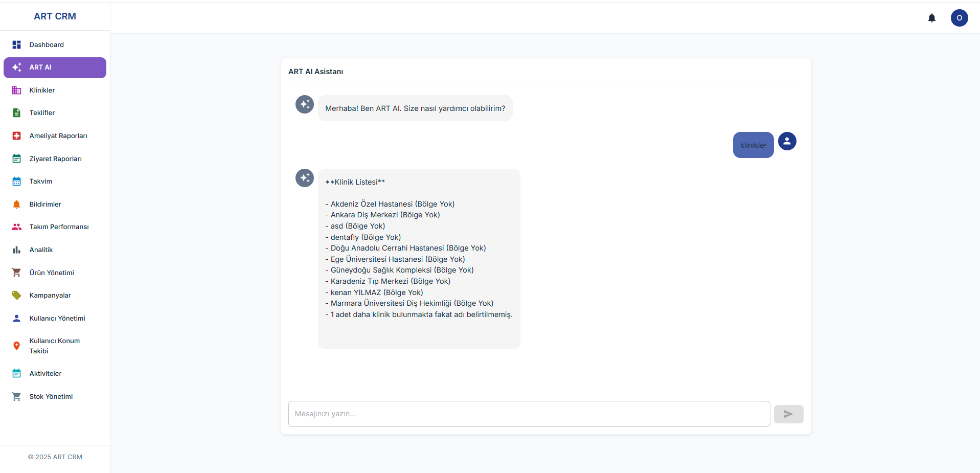Open the Teklifler menu item

coord(42,113)
